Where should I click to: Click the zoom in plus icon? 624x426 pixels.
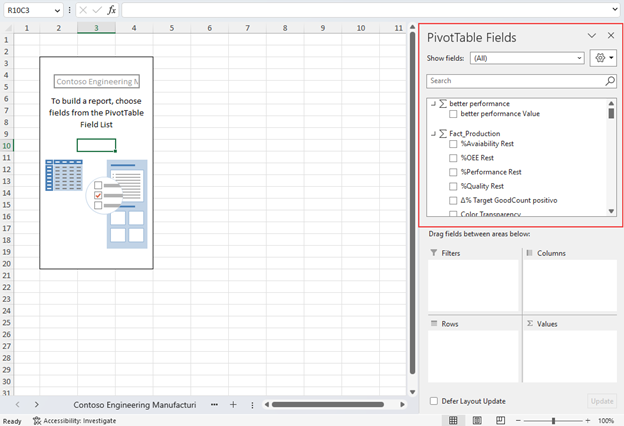click(x=588, y=420)
